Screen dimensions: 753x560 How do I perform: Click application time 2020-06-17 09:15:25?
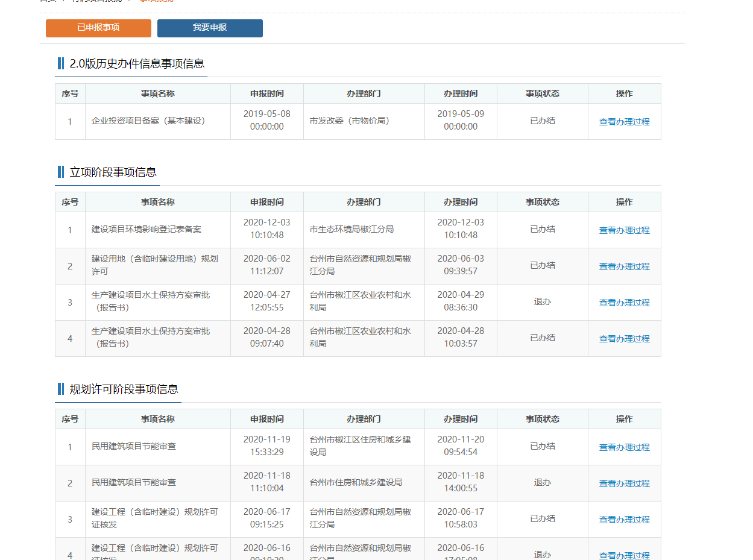267,518
